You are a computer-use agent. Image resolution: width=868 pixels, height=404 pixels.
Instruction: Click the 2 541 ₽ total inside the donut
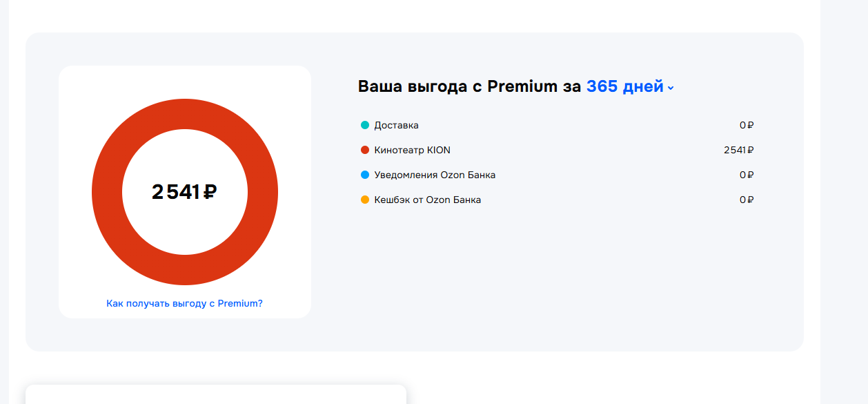click(184, 192)
